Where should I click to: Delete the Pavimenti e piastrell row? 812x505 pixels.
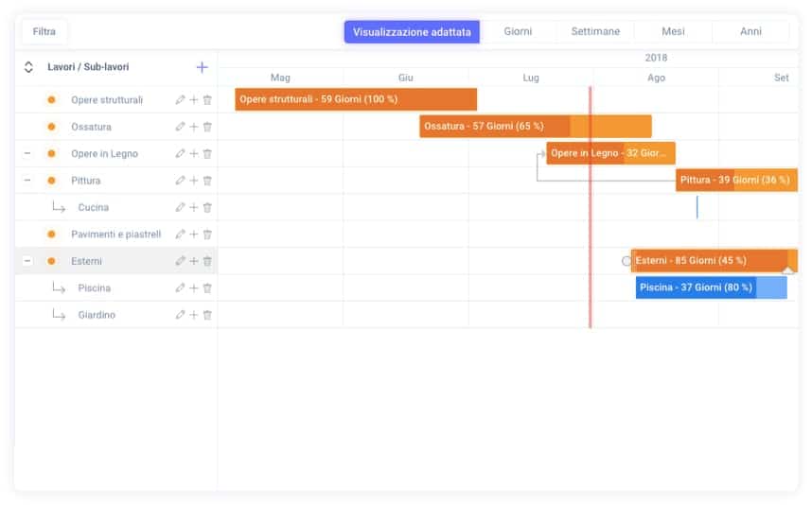pyautogui.click(x=207, y=235)
